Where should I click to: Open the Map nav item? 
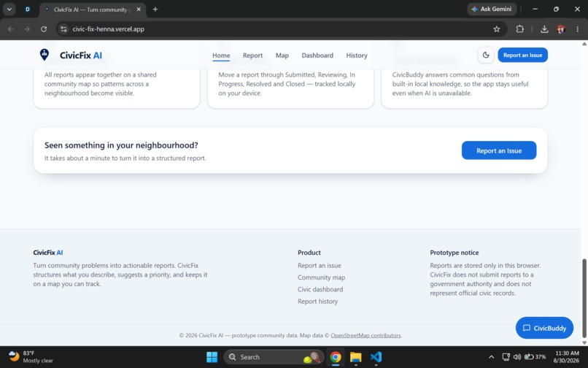coord(282,55)
